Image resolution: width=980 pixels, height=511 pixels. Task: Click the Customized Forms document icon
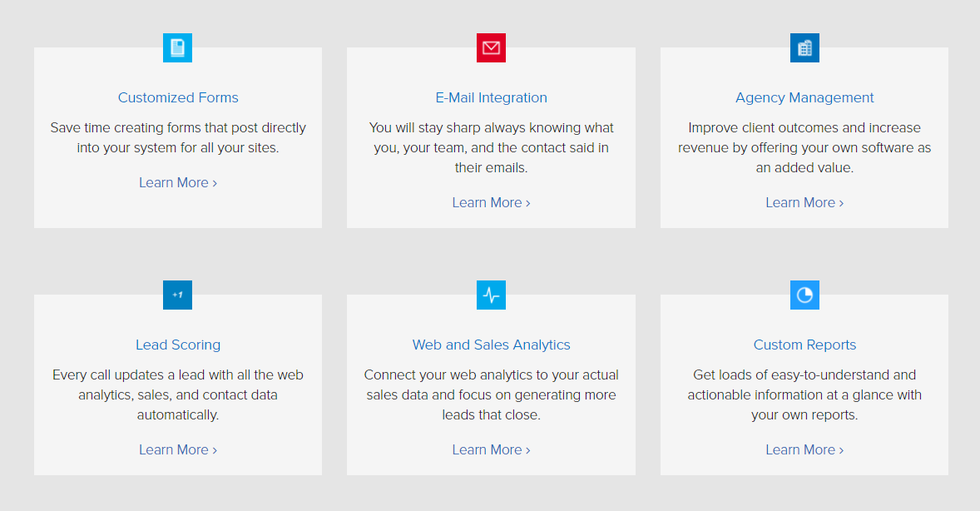click(177, 47)
